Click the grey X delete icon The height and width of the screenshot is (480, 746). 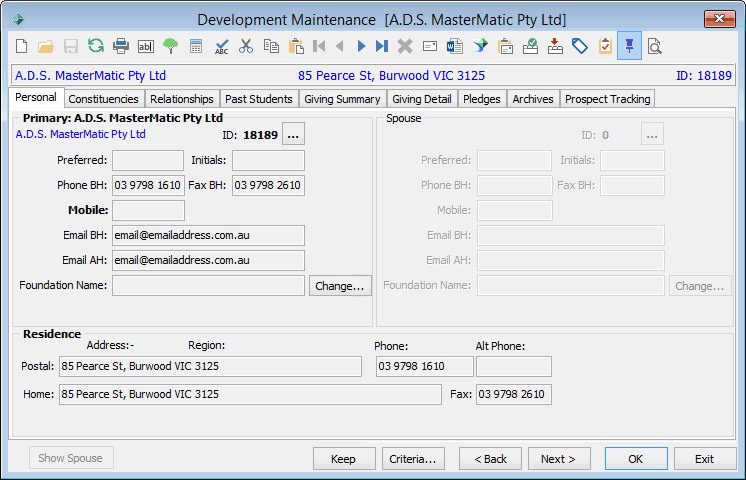[405, 46]
